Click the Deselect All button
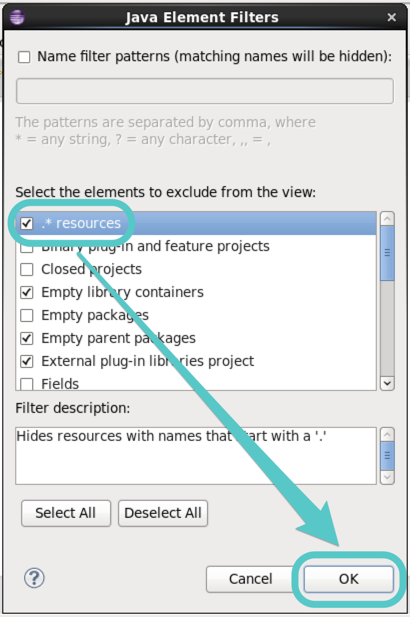Image resolution: width=410 pixels, height=617 pixels. (163, 513)
